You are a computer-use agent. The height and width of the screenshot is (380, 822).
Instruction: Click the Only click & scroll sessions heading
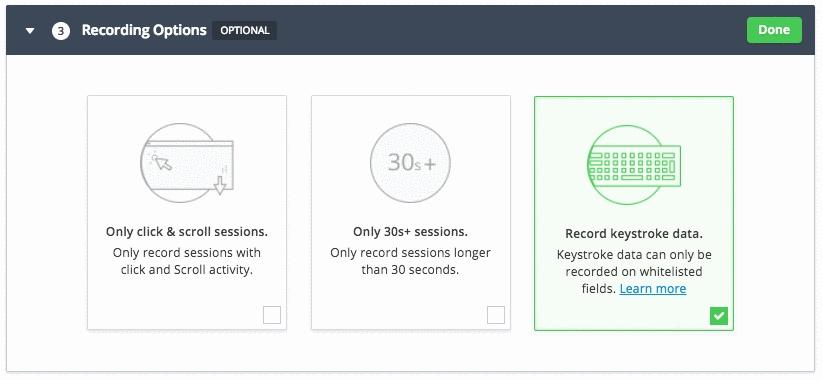click(187, 232)
